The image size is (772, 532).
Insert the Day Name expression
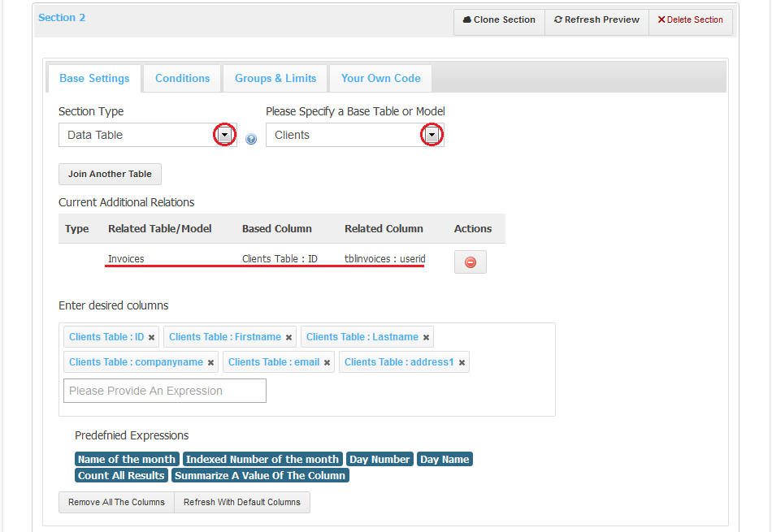[x=445, y=459]
